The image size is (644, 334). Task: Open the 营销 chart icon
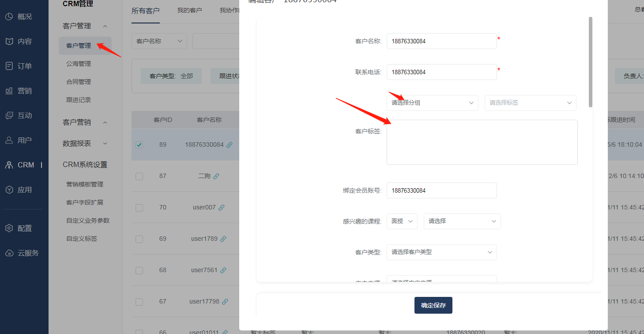click(x=9, y=91)
